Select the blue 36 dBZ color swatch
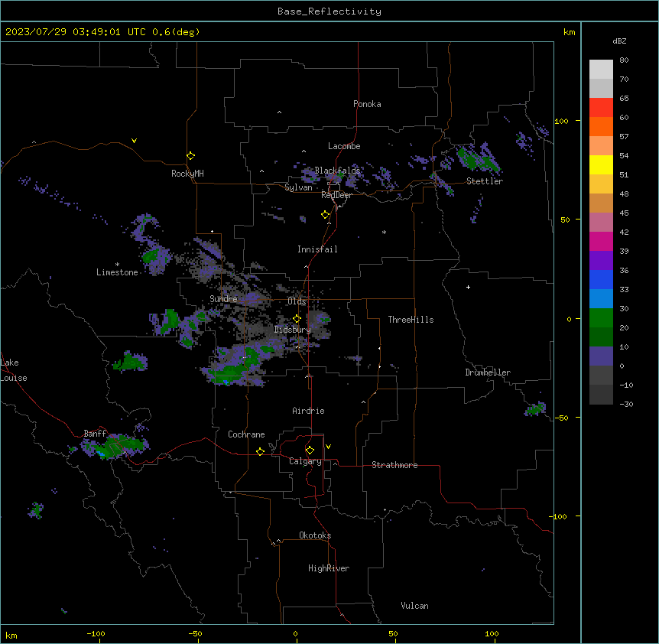This screenshot has width=659, height=644. (601, 279)
